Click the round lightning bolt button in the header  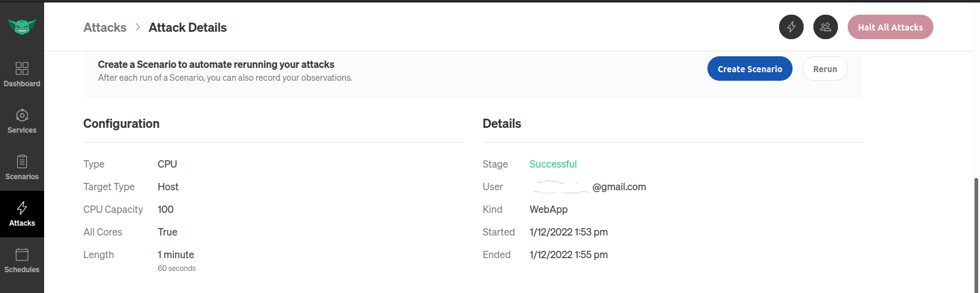click(791, 27)
